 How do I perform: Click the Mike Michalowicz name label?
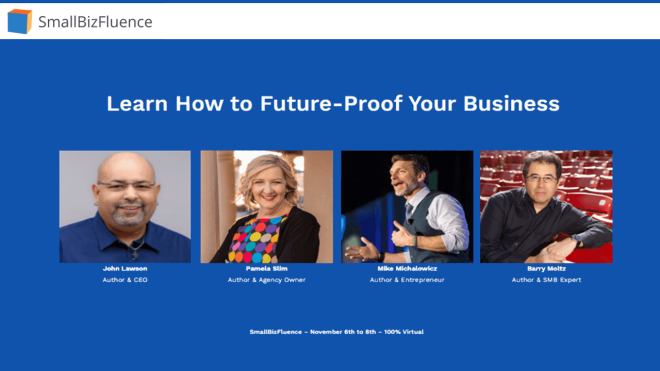click(407, 269)
